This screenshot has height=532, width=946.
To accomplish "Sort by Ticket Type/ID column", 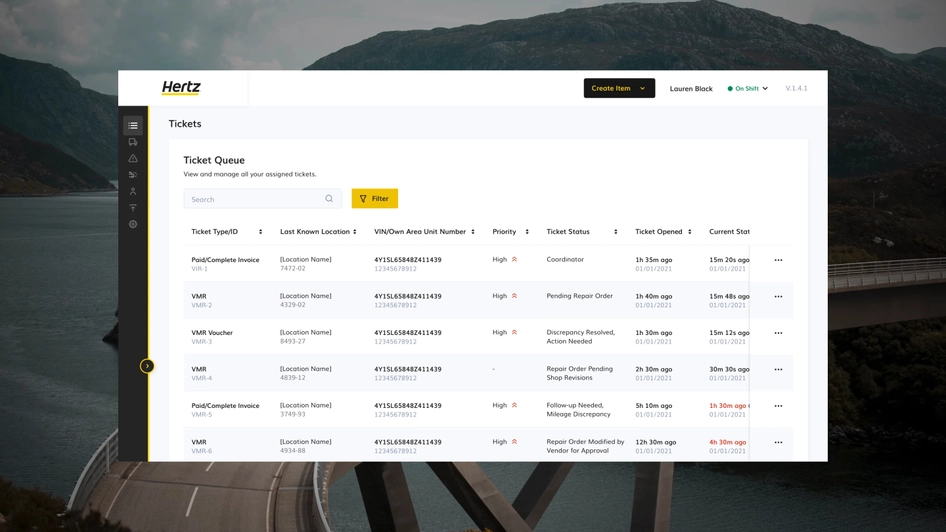I will tap(260, 232).
